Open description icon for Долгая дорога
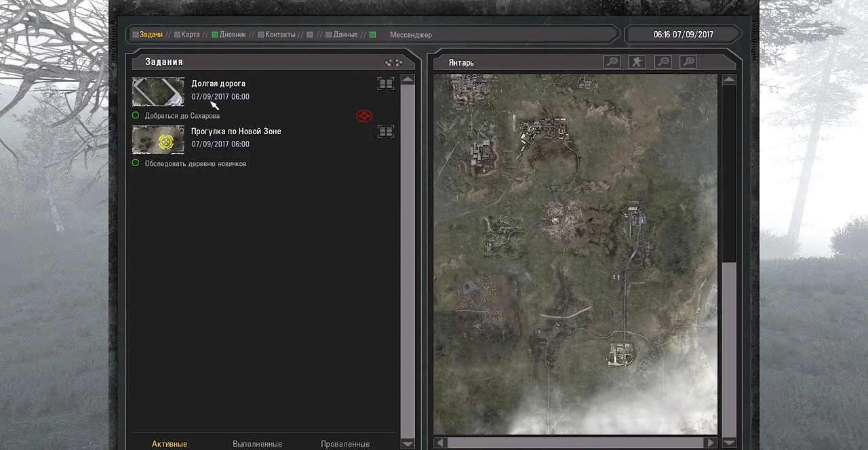 [x=385, y=84]
